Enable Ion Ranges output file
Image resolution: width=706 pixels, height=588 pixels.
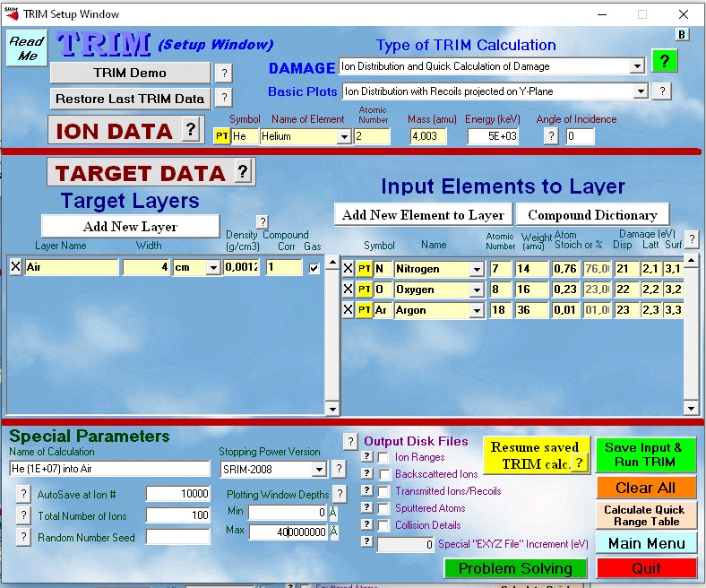383,457
